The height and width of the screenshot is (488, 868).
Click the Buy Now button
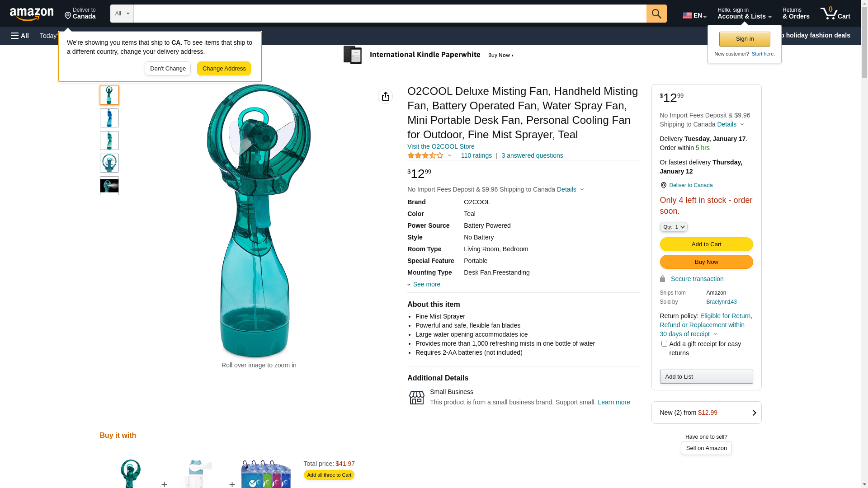(706, 262)
